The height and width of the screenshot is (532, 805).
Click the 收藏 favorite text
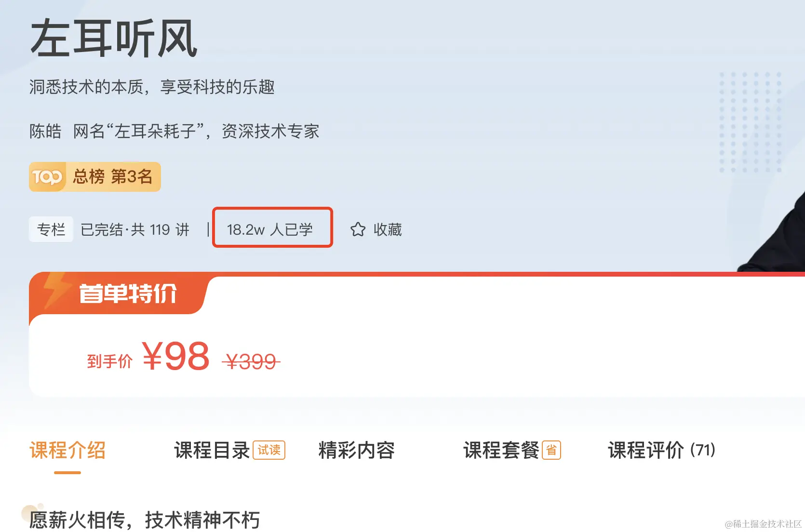coord(388,229)
